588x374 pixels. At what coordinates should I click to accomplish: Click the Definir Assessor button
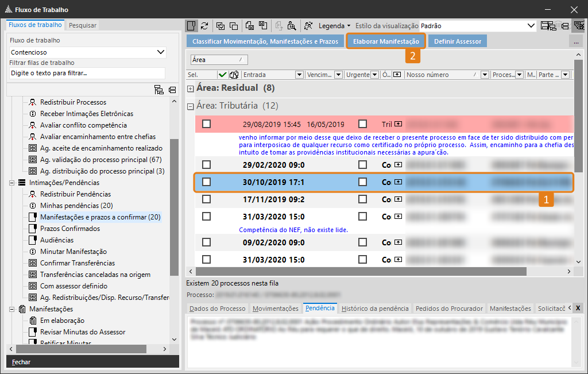click(458, 41)
